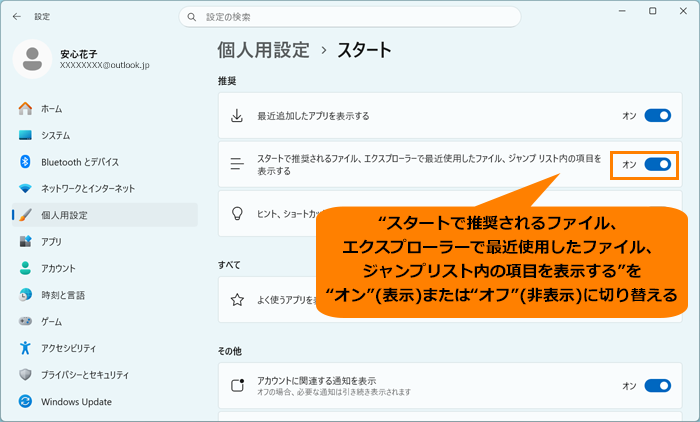The image size is (700, 422).
Task: Click the download icon beside 最近追加したアプリ
Action: pos(237,116)
